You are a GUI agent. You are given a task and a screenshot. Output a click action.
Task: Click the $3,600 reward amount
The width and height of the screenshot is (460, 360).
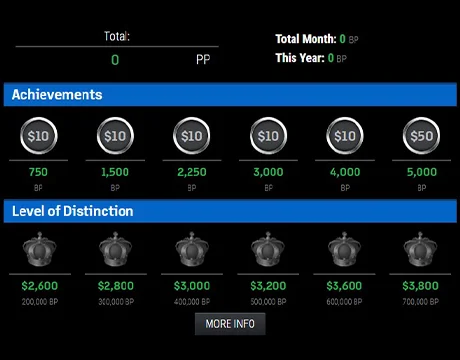coord(344,286)
